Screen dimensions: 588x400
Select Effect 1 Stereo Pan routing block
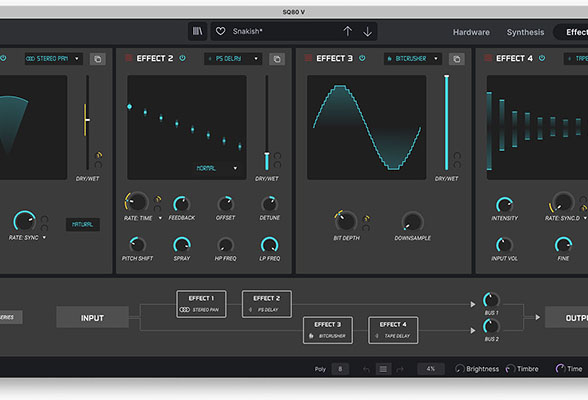click(x=201, y=304)
